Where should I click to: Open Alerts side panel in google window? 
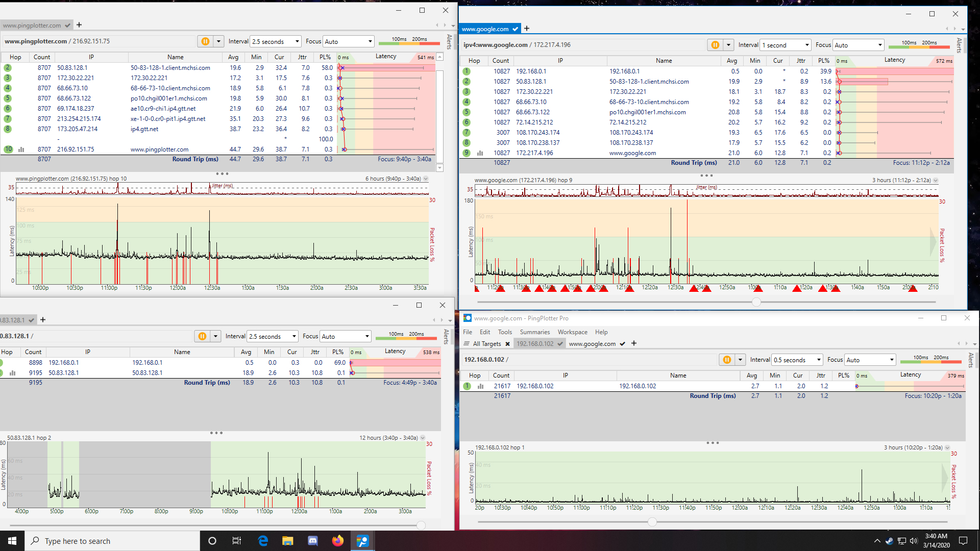point(959,46)
